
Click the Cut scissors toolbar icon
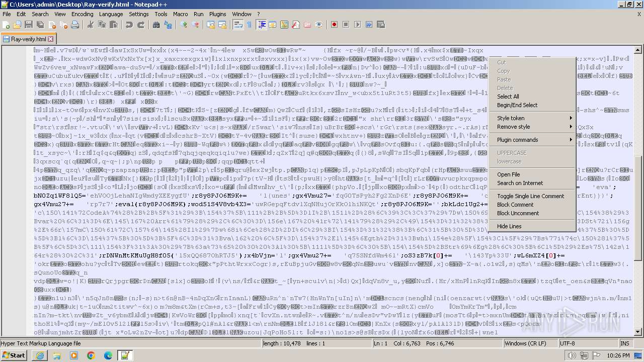pos(90,25)
